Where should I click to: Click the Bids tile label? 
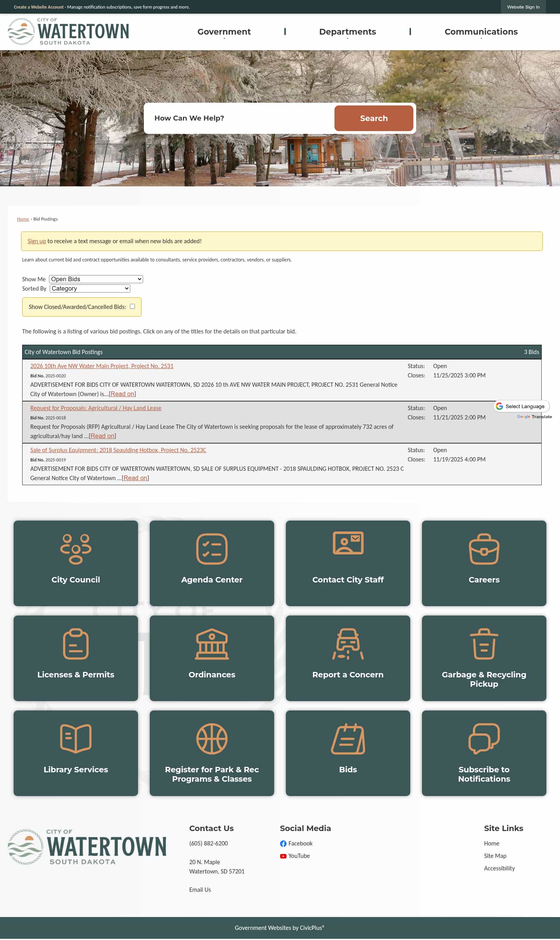click(348, 770)
